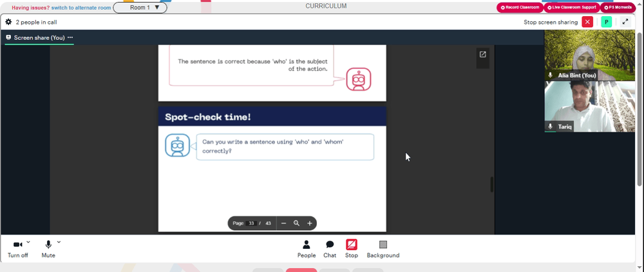Click Alia Bint's microphone status icon
The image size is (644, 272).
(551, 75)
